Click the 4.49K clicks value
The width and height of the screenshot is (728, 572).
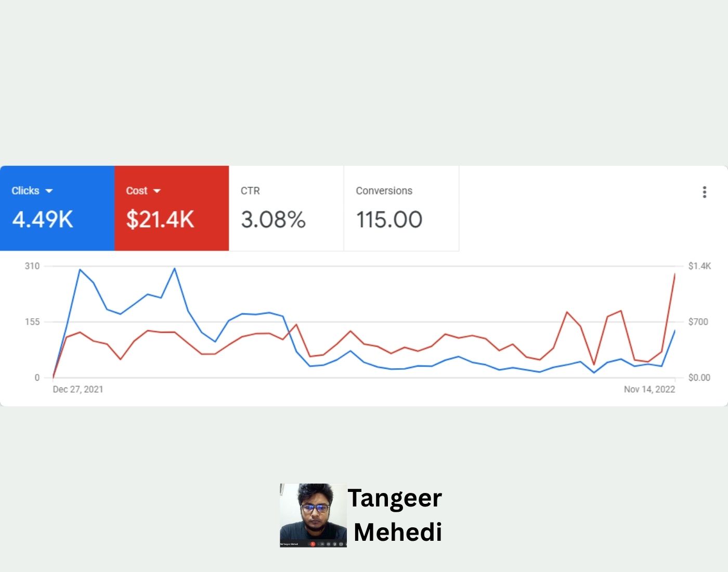[43, 219]
